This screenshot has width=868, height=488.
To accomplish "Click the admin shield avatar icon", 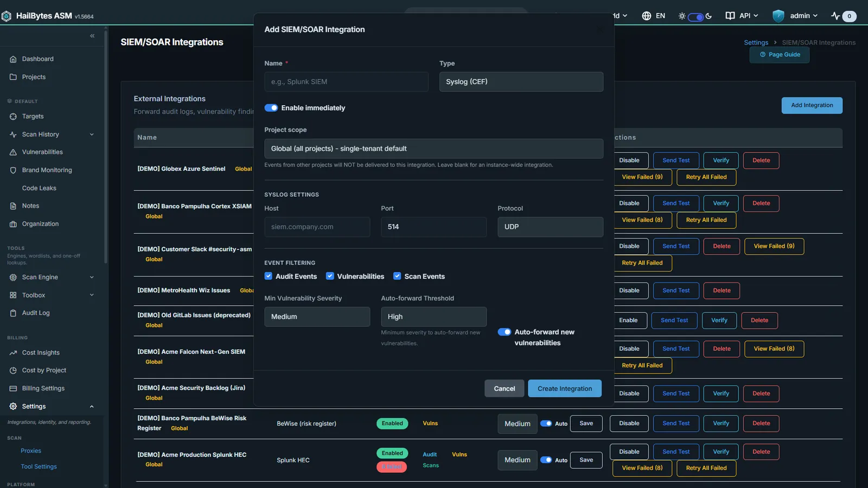I will point(778,16).
